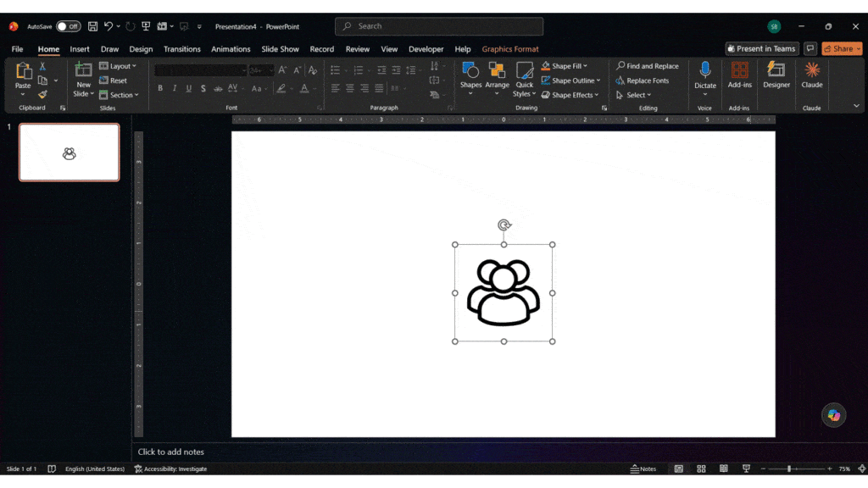Switch to the Transitions tab

[181, 49]
